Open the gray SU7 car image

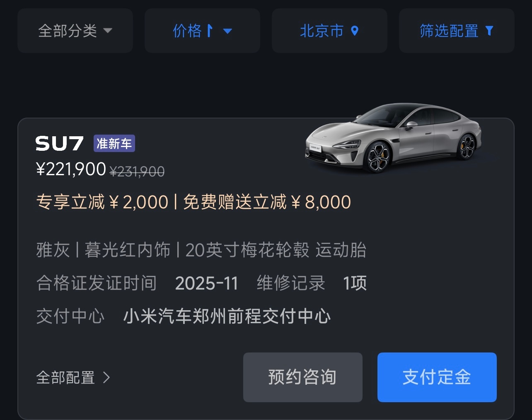click(394, 138)
